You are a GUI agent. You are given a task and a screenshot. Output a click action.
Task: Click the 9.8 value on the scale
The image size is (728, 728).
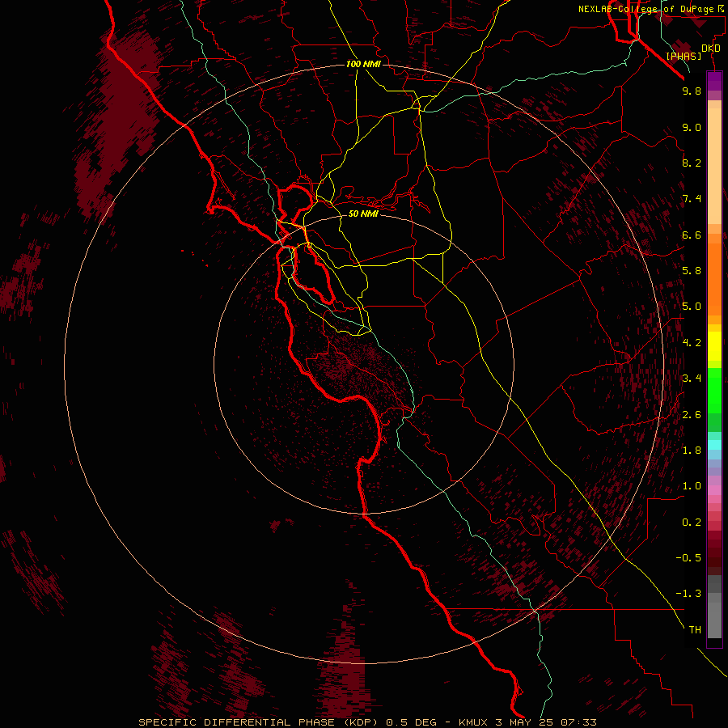[x=692, y=91]
